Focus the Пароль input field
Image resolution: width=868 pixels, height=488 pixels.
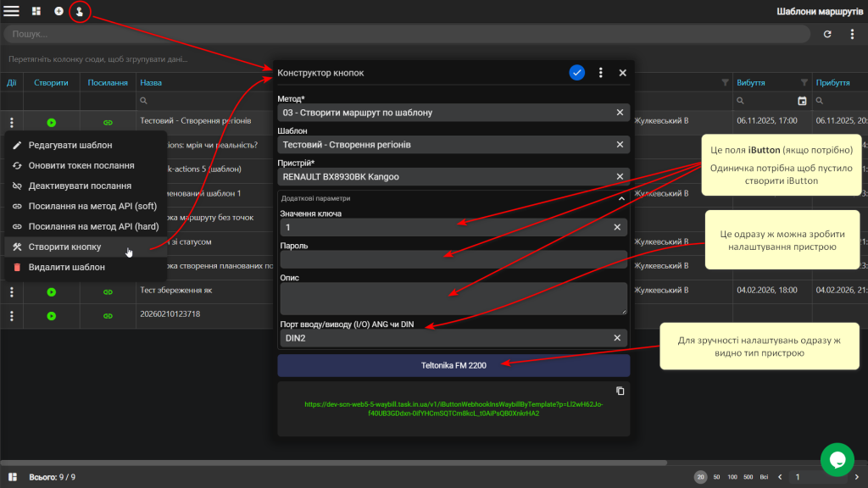point(453,259)
